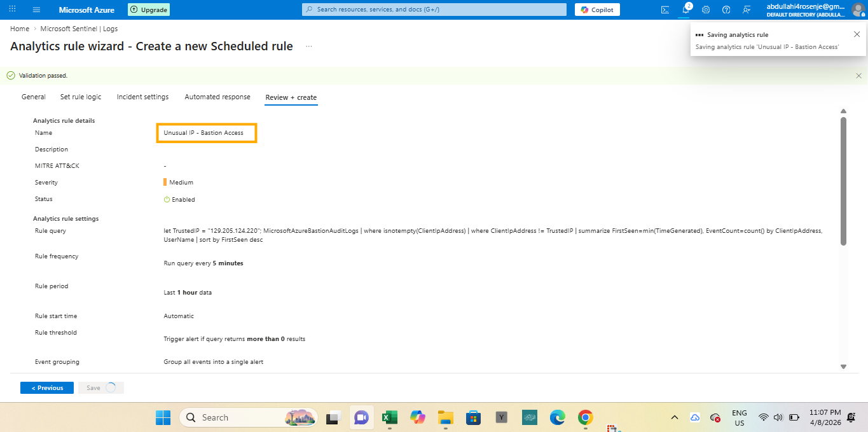Click the 'Automatic' rule start time value

(x=179, y=316)
